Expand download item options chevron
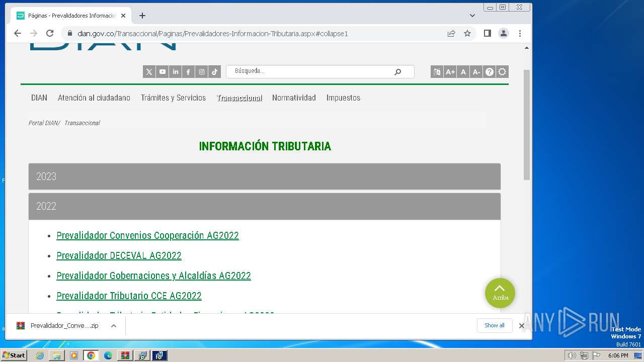This screenshot has height=362, width=644. pos(114,326)
